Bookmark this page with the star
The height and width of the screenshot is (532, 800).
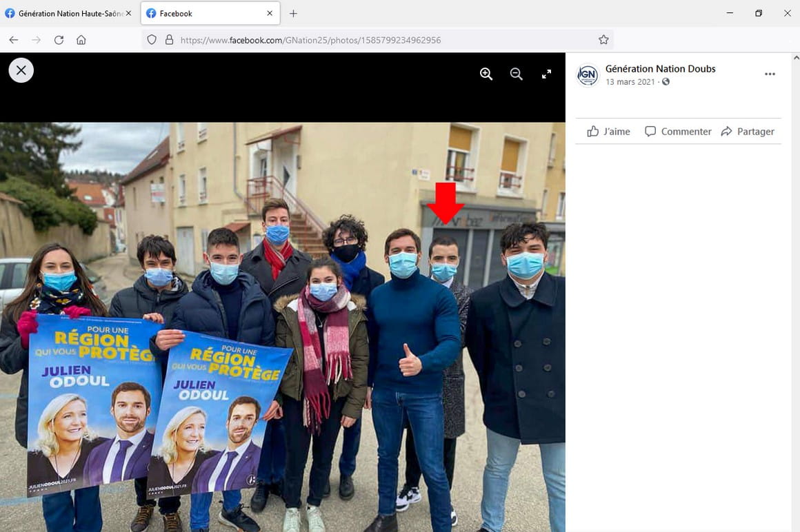(603, 40)
